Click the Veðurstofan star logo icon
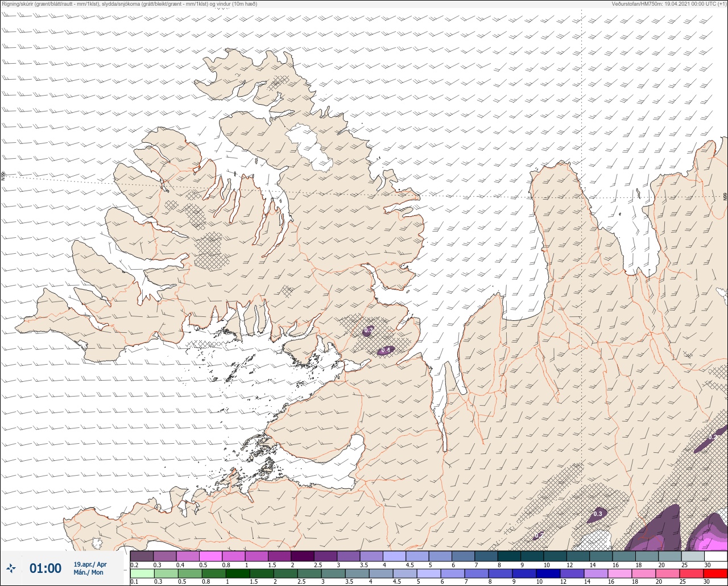 pos(11,568)
